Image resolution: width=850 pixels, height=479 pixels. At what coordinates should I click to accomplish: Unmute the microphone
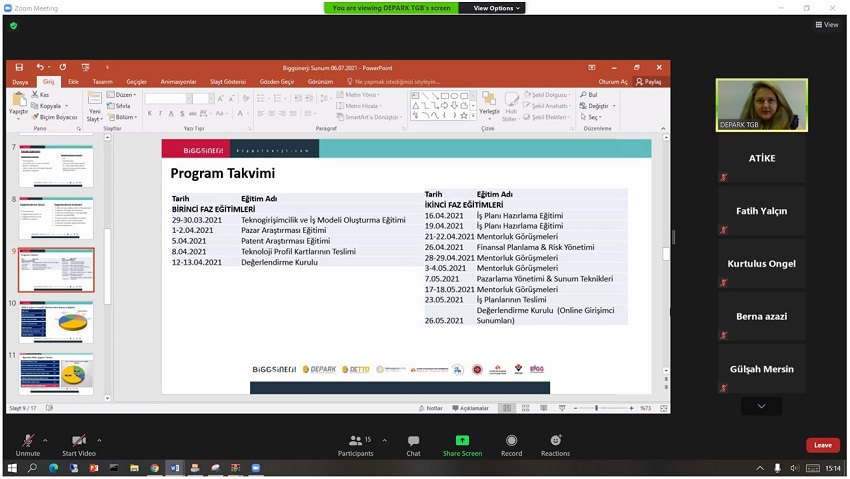27,445
